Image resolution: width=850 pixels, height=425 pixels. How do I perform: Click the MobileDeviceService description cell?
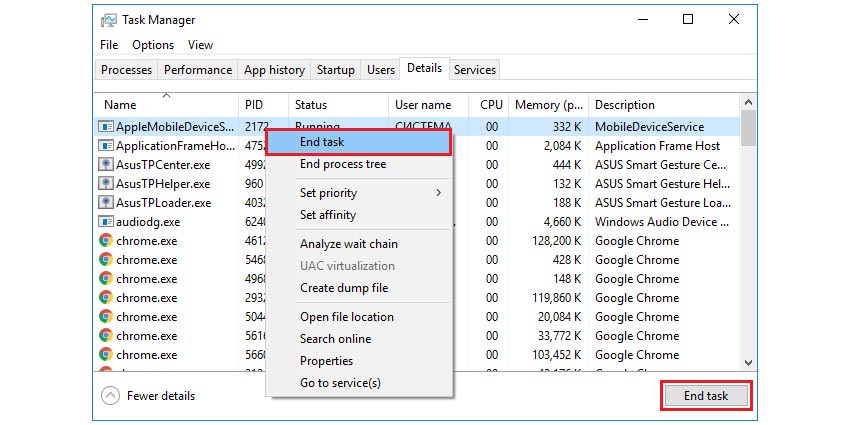pyautogui.click(x=649, y=127)
